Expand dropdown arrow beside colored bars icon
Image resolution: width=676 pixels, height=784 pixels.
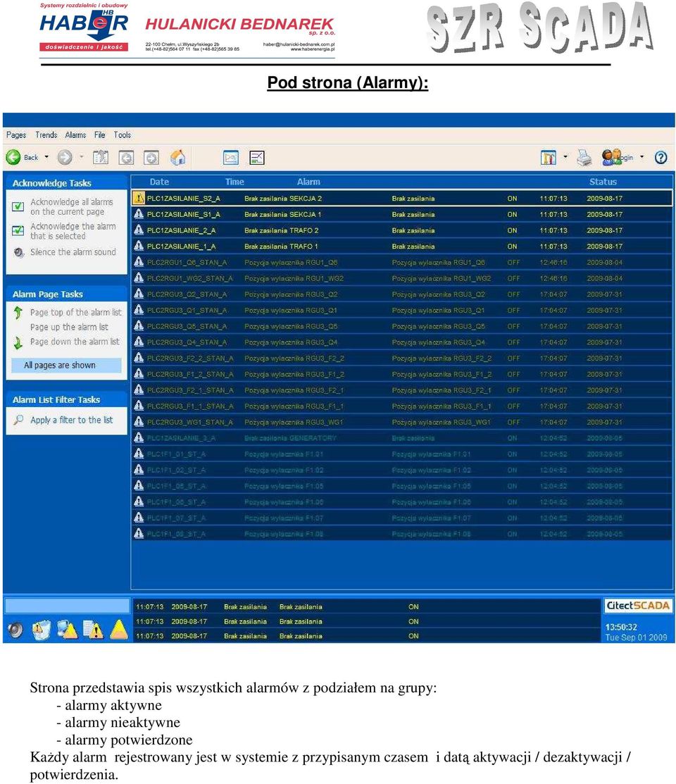click(x=565, y=157)
